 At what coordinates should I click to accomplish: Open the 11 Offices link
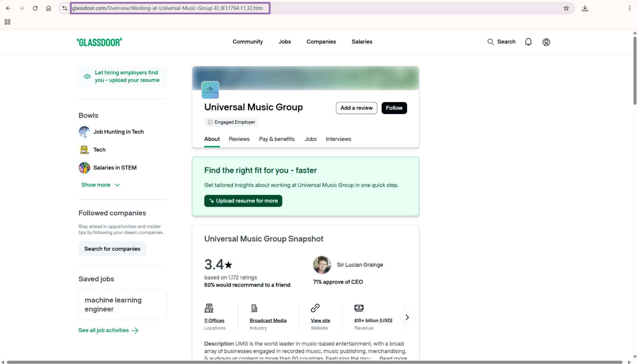214,321
